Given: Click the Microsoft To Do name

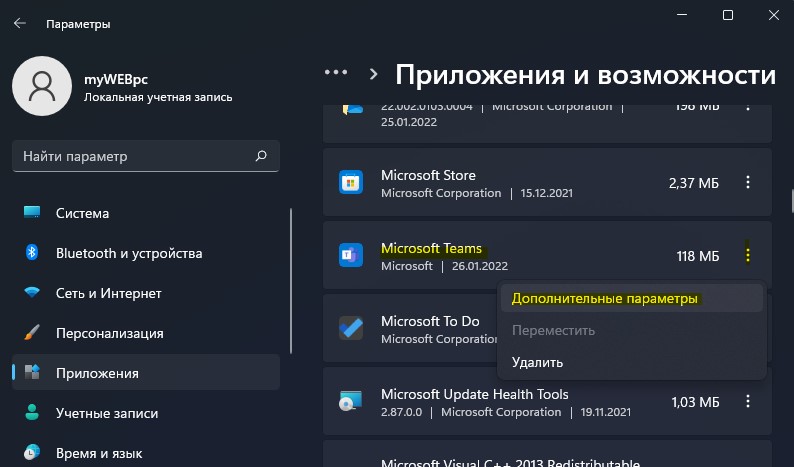Looking at the screenshot, I should click(430, 321).
